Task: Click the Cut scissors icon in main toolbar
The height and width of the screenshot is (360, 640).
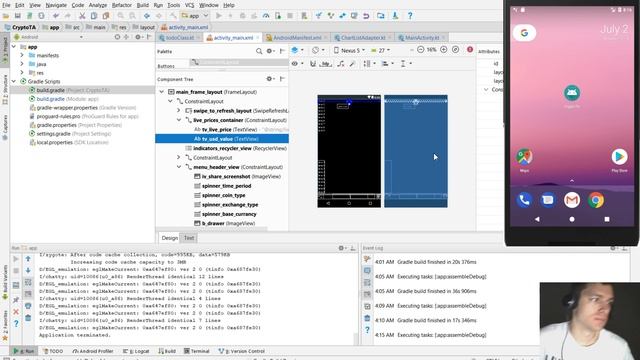Action: click(82, 16)
